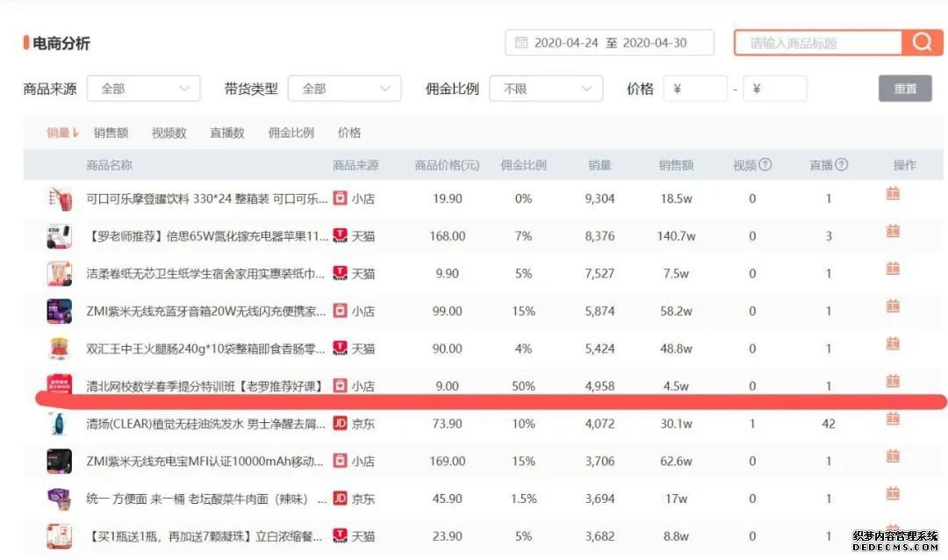Open product link 统一 方便面 来一桶 老坛酸菜牛肉面

tap(206, 499)
